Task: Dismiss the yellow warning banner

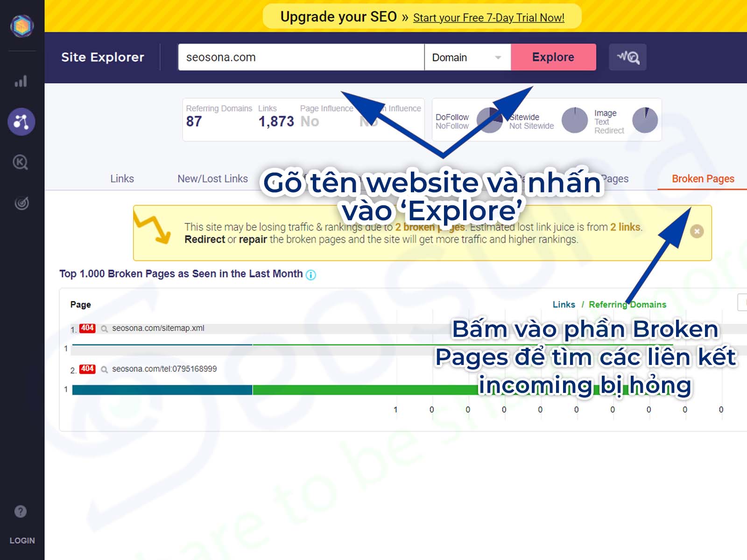Action: (x=697, y=231)
